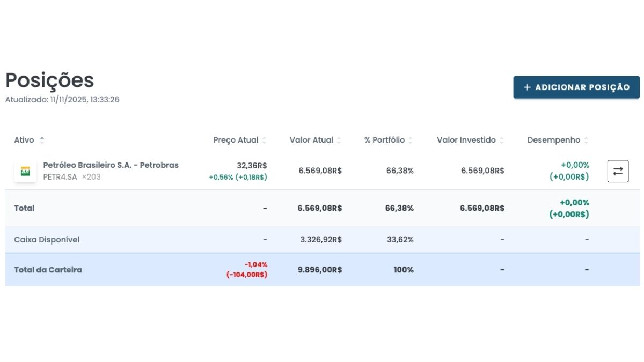Click sort icon beside Valor Investido
This screenshot has width=644, height=362.
click(x=502, y=141)
